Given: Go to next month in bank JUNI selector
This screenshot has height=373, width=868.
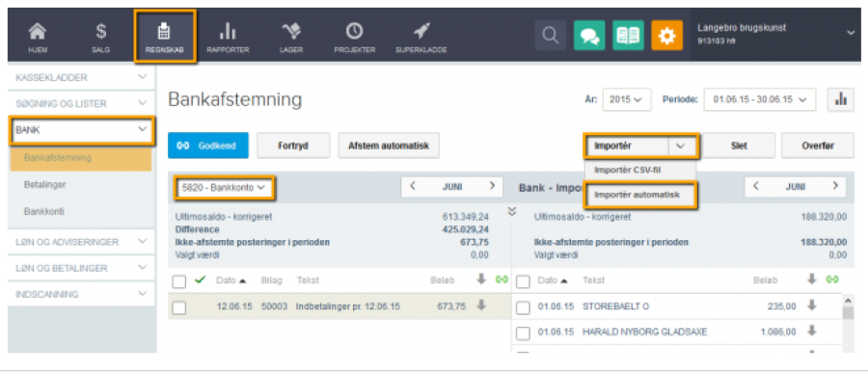Looking at the screenshot, I should point(835,187).
